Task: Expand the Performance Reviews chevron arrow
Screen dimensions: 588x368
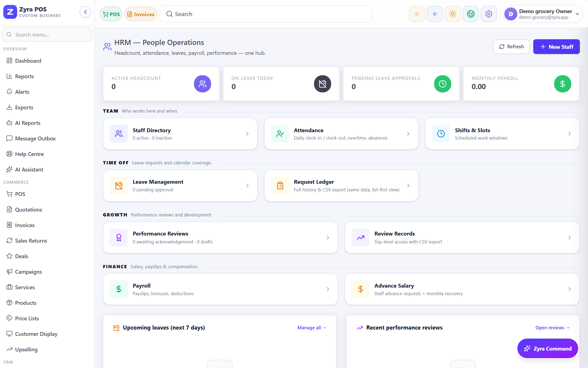Action: 328,238
